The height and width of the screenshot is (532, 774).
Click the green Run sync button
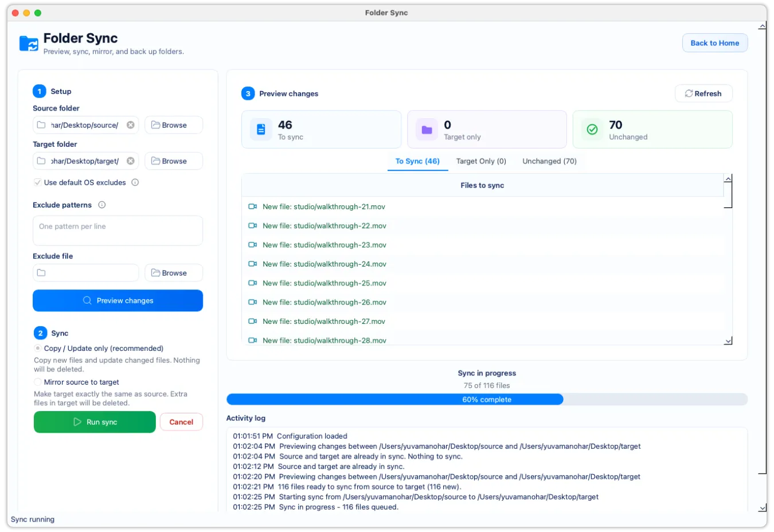95,422
